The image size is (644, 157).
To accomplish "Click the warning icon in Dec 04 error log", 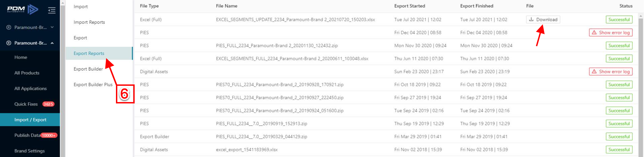I will click(x=594, y=33).
